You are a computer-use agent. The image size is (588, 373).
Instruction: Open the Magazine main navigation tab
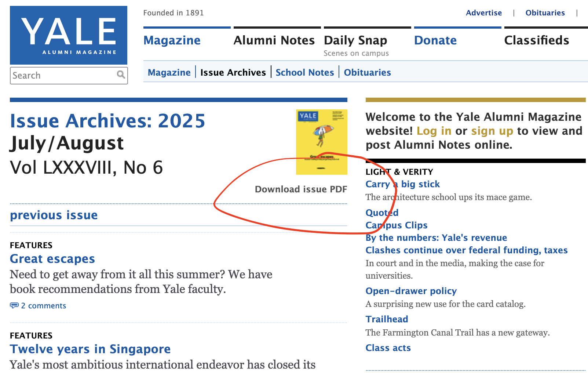(172, 40)
